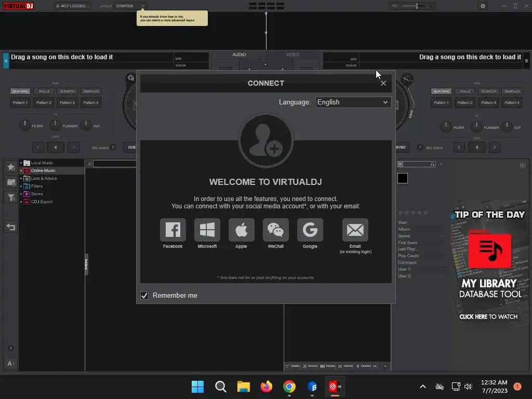532x399 pixels.
Task: Connect with Google account icon
Action: coord(310,230)
